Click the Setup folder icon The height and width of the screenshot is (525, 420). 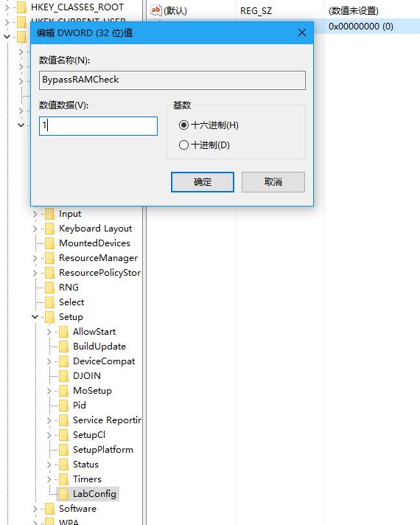pos(49,317)
